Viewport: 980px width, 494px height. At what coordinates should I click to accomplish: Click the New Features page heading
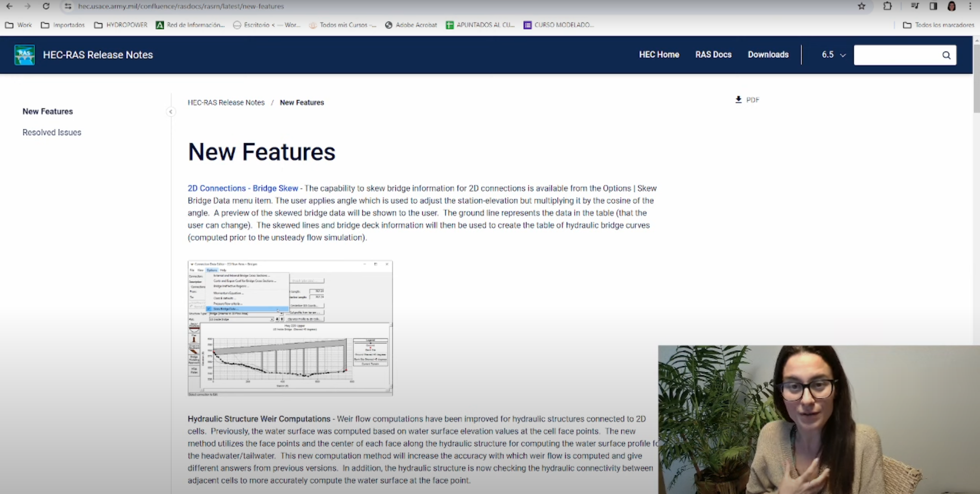click(261, 152)
